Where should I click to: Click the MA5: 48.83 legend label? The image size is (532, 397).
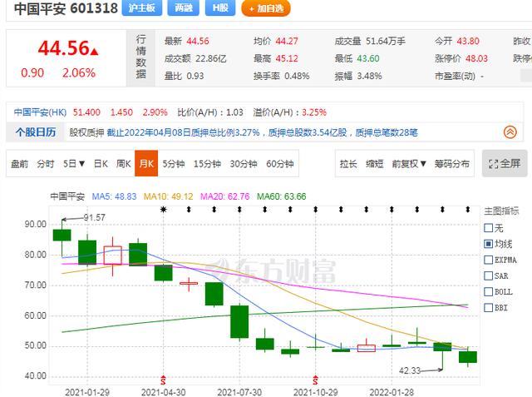114,196
